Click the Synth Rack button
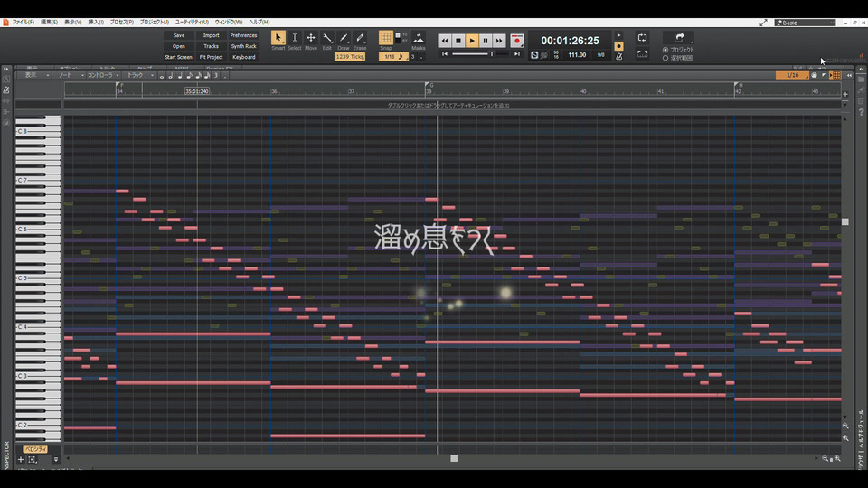The width and height of the screenshot is (868, 488). [x=243, y=46]
